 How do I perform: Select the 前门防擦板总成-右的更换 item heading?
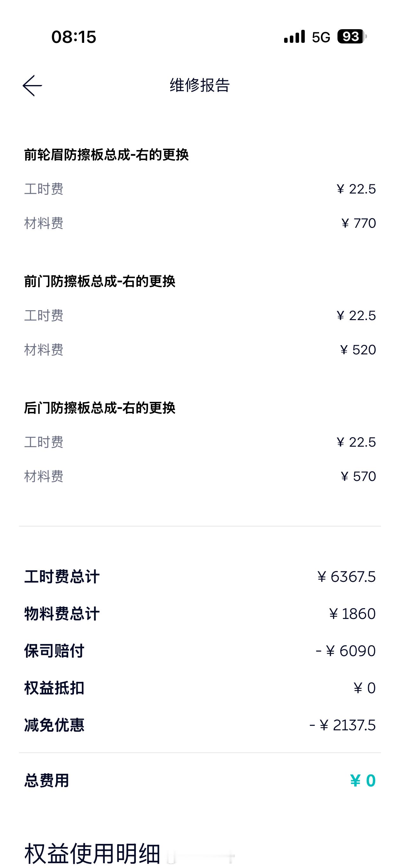99,281
